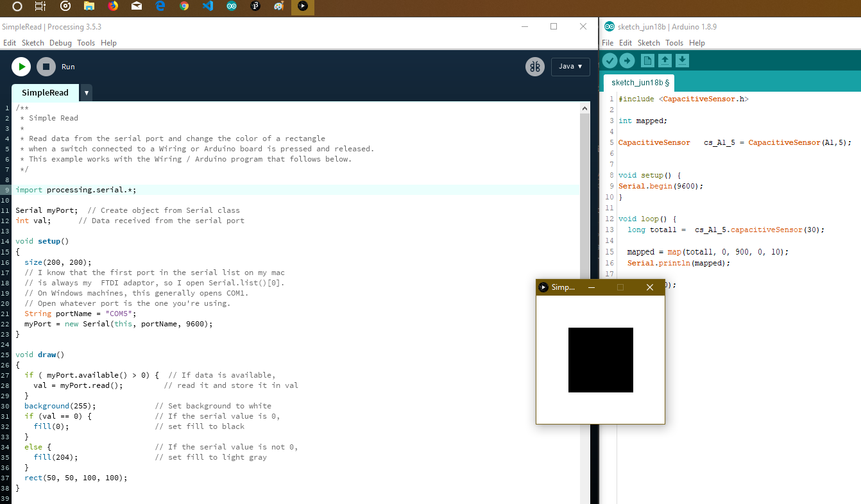Screen dimensions: 861x504
Task: Minimize the Processing 3.5.3 window
Action: point(525,26)
